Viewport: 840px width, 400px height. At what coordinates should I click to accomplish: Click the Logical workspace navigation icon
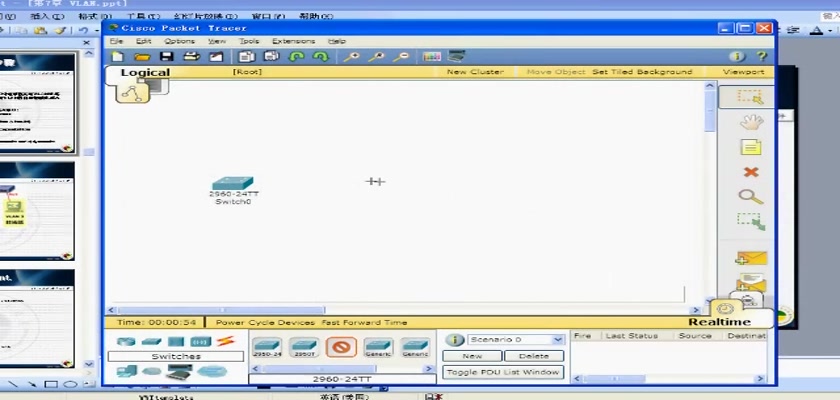click(132, 91)
